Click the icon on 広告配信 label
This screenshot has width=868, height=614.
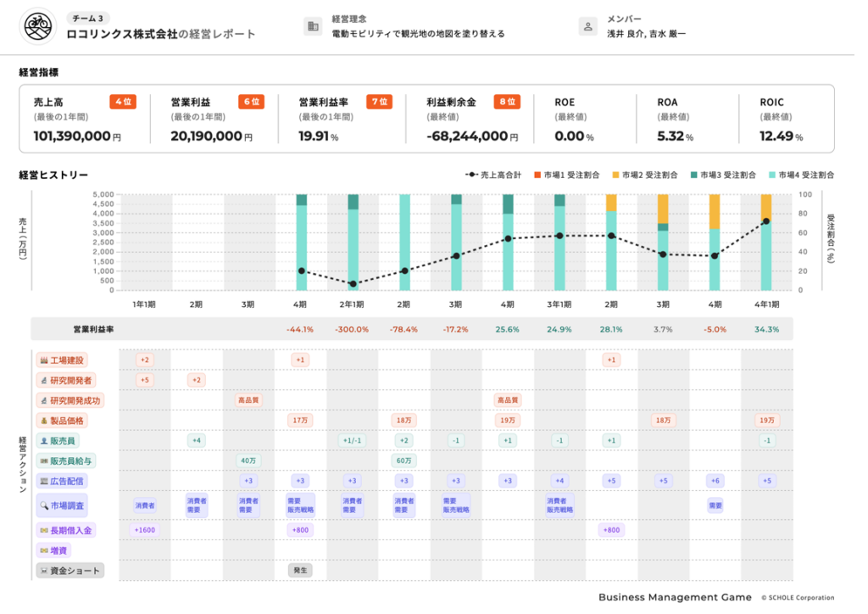pos(44,482)
